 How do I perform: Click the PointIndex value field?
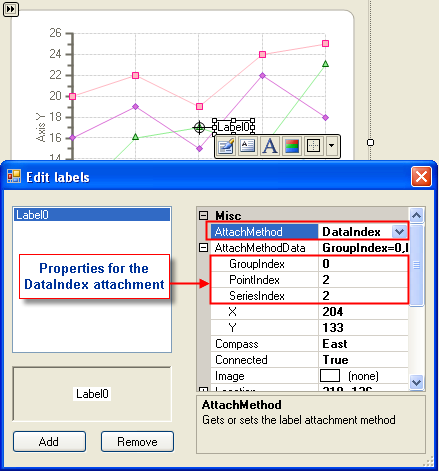point(363,280)
